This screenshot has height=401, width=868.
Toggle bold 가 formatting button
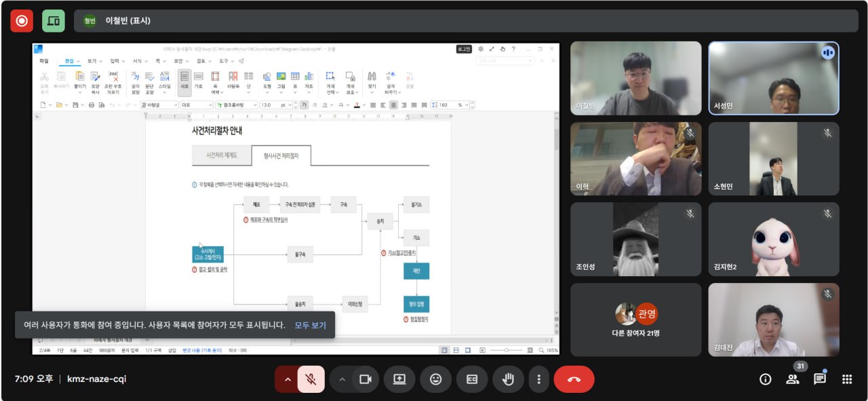point(304,105)
